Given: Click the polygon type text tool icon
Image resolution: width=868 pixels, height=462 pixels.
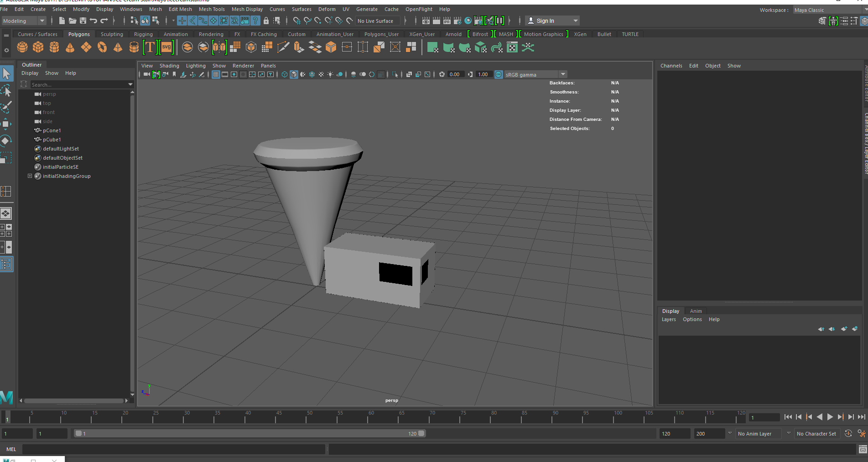Looking at the screenshot, I should coord(150,47).
